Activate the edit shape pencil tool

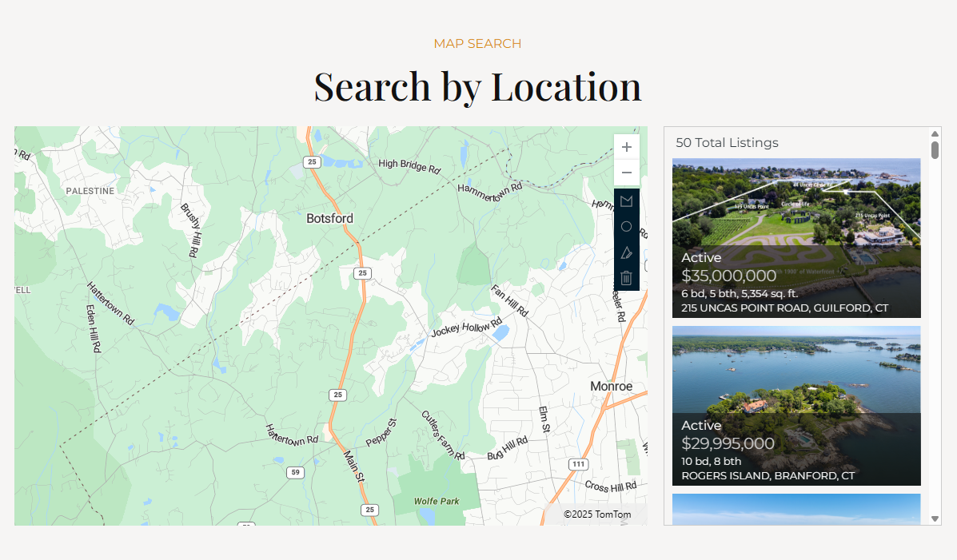(626, 252)
